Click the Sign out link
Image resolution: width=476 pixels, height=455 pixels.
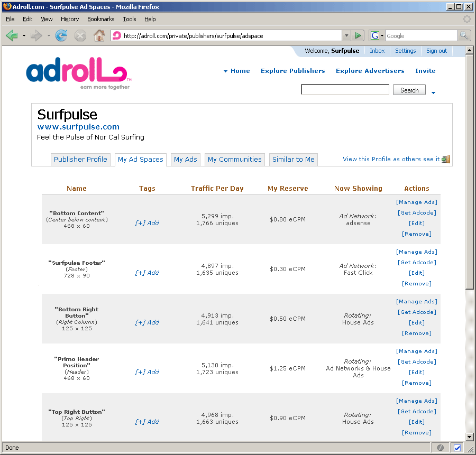[x=436, y=51]
